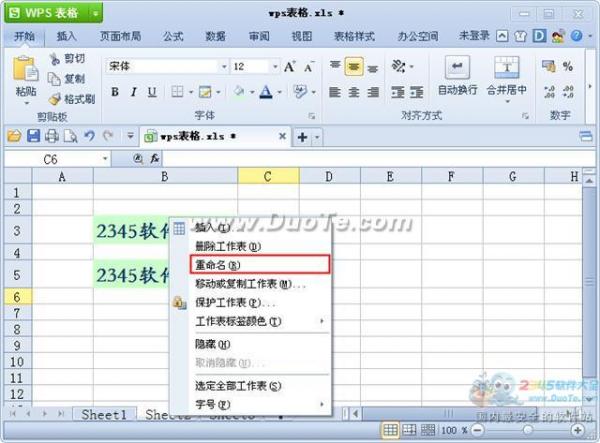Click the currency number format icon

(x=549, y=66)
